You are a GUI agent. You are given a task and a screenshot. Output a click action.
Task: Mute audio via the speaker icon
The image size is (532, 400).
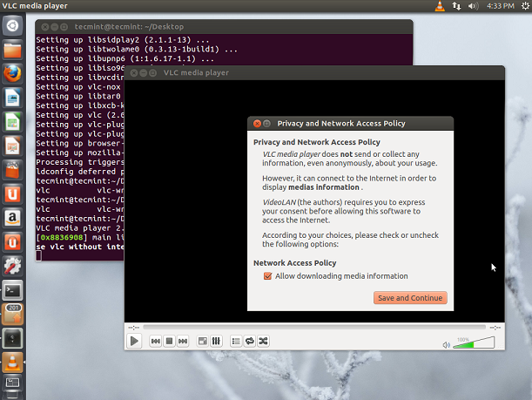(446, 344)
